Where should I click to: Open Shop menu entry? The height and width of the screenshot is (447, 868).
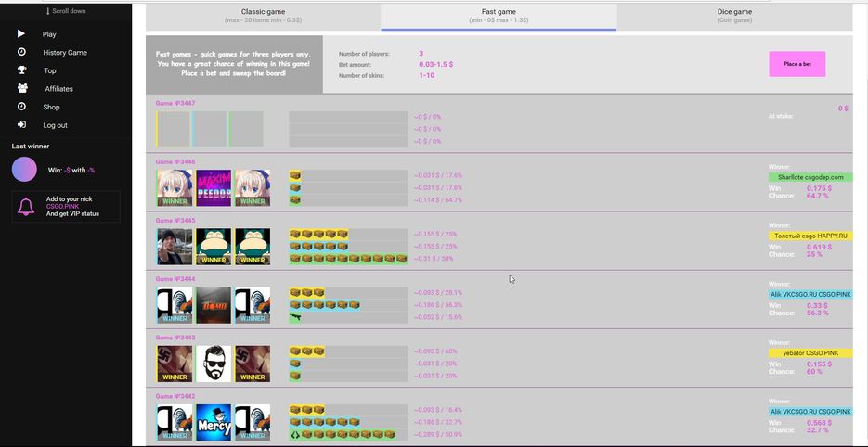51,107
